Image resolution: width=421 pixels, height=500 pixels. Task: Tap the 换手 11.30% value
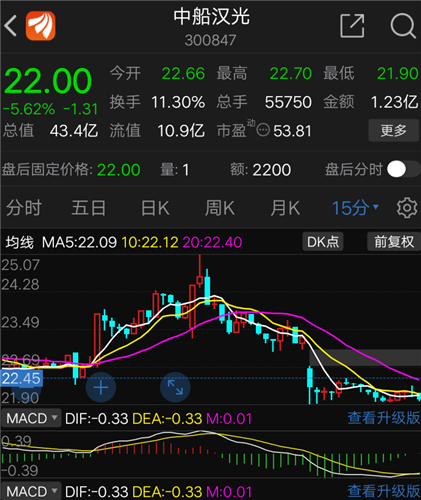pyautogui.click(x=178, y=102)
